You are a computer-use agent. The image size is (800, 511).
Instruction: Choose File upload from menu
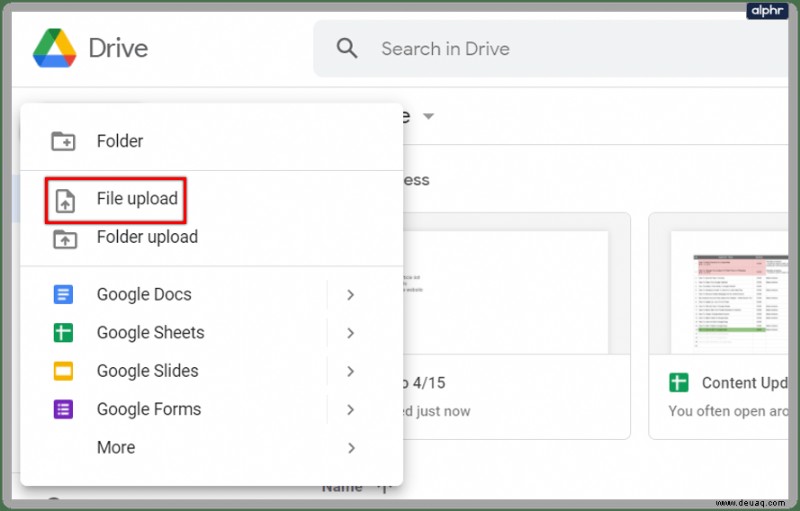tap(212, 199)
